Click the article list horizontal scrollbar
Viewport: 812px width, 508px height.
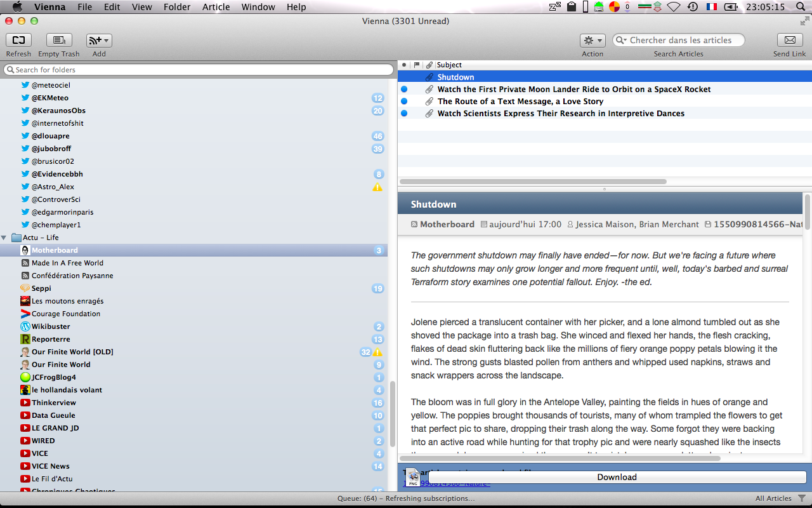click(533, 182)
